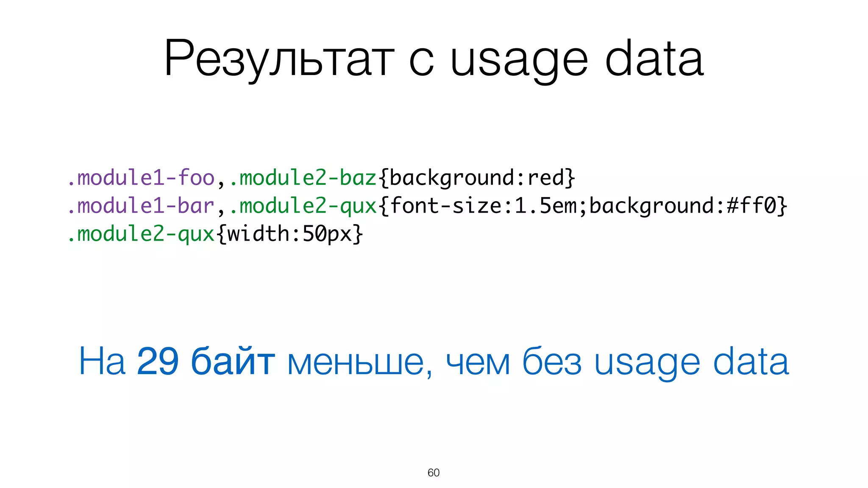
Task: Click .module2-qux selector in third code line
Action: (x=141, y=234)
